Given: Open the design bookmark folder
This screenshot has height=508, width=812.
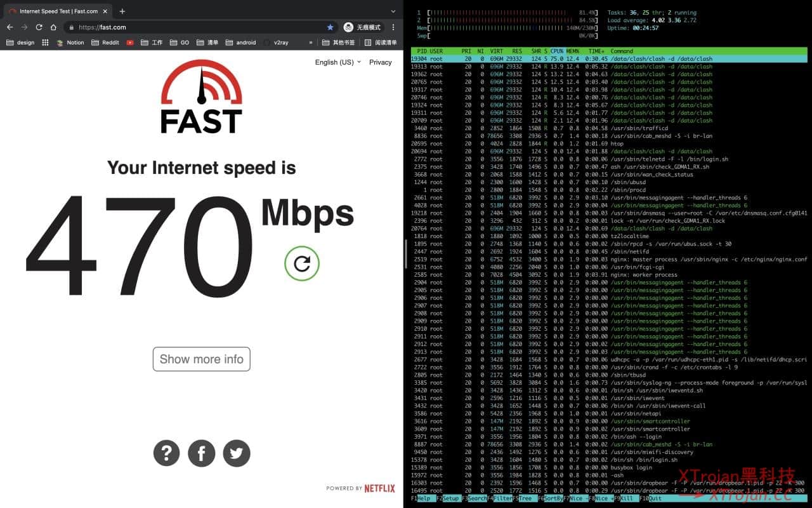Looking at the screenshot, I should (x=20, y=43).
